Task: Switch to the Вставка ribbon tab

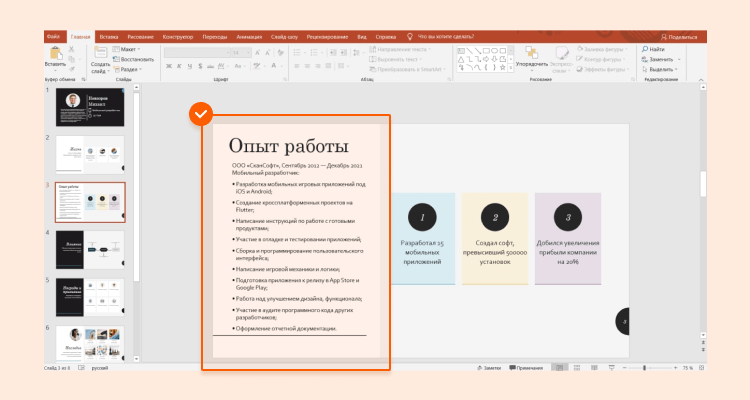Action: tap(109, 35)
